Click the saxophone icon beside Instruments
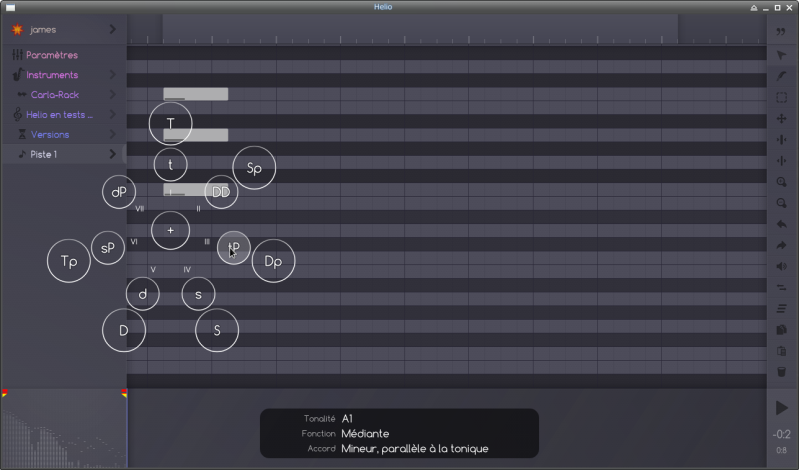The height and width of the screenshot is (470, 799). 17,74
